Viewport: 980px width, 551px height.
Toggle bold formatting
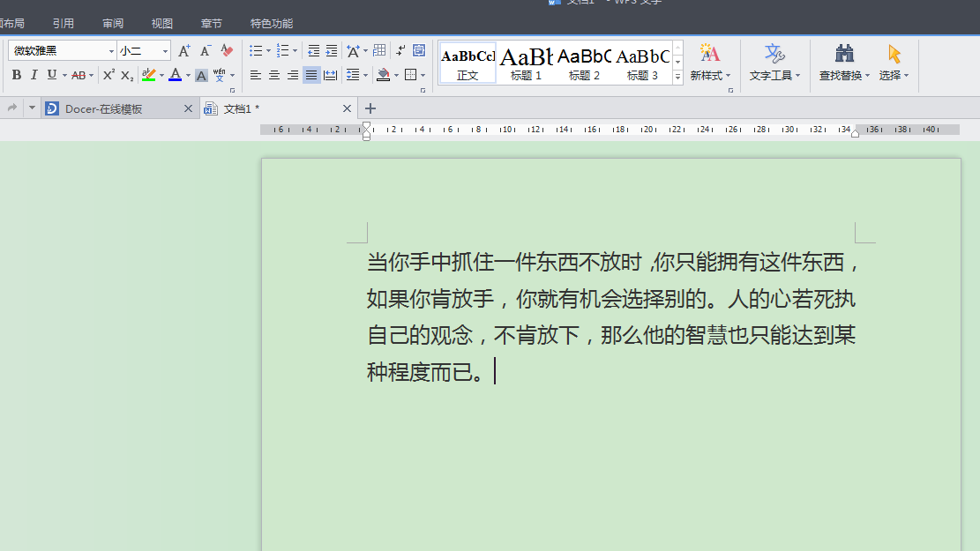17,75
